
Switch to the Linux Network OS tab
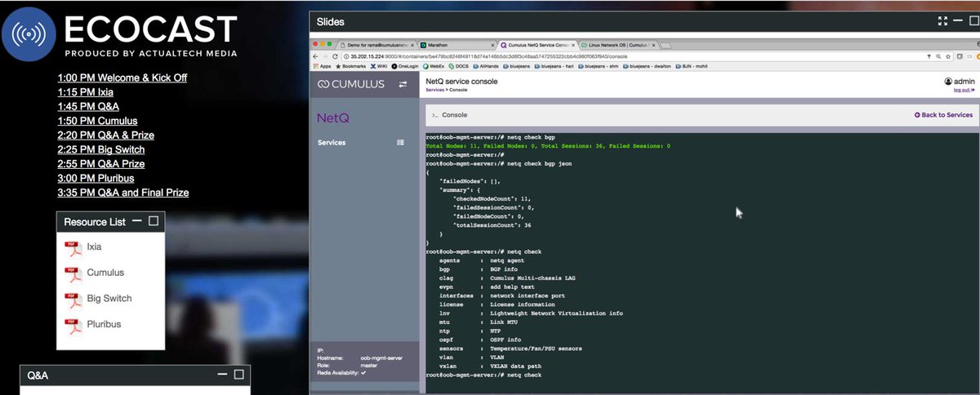pos(619,44)
